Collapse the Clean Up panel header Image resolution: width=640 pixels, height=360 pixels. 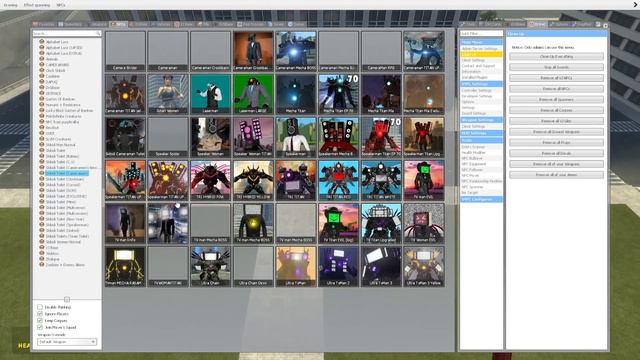pos(557,33)
